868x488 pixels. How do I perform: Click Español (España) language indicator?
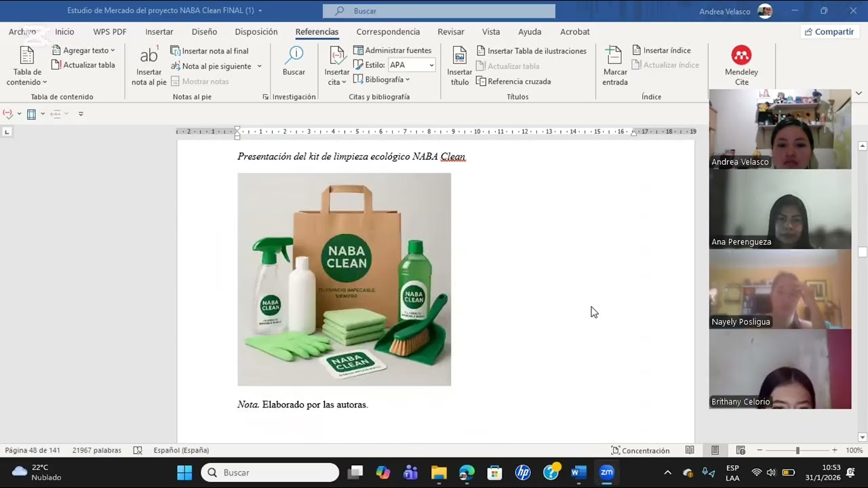click(x=181, y=450)
